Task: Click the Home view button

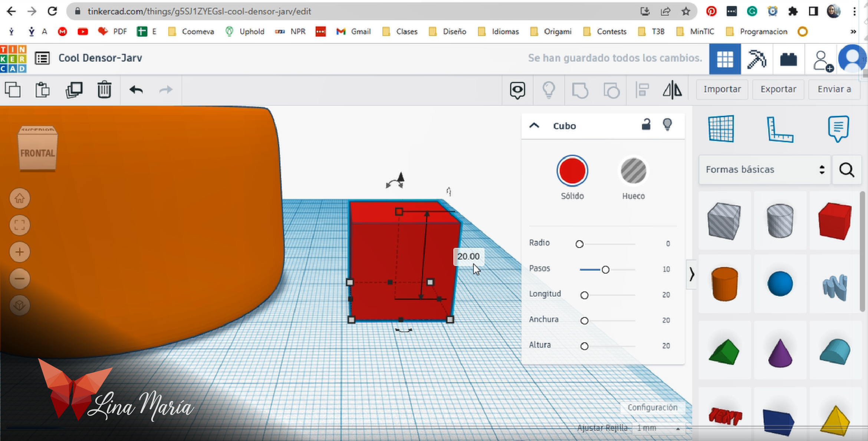Action: tap(20, 199)
